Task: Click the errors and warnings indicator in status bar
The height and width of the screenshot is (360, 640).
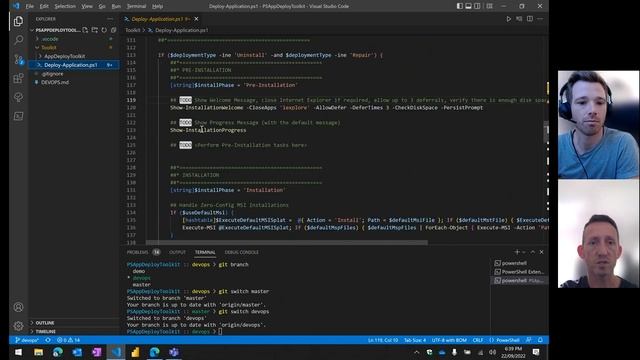Action: (x=69, y=340)
